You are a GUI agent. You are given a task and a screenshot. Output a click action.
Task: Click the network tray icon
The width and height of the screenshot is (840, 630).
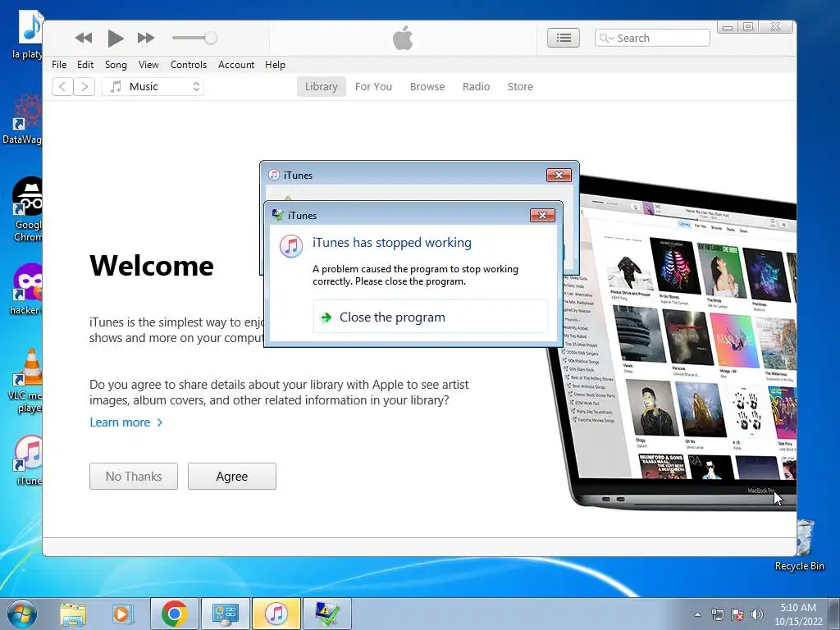(717, 614)
